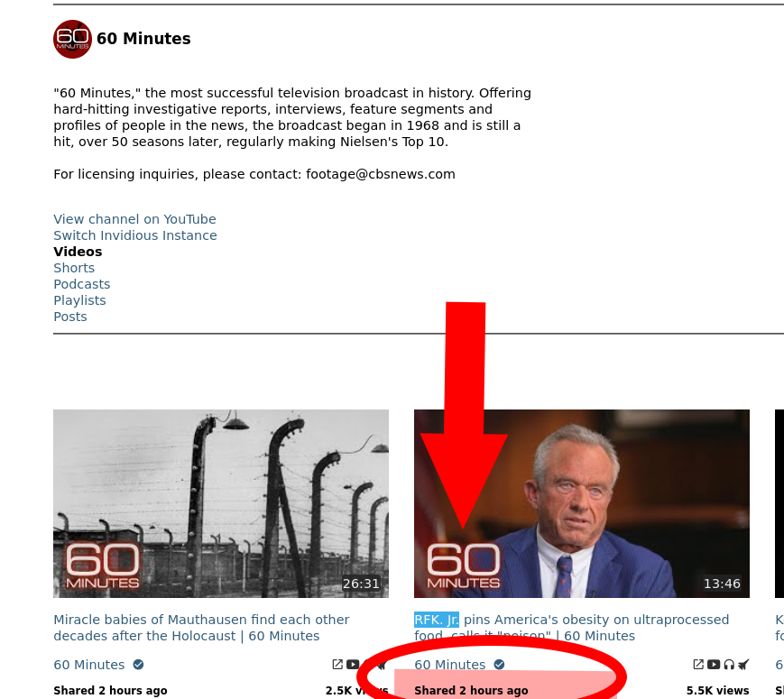Open RFK Jr. video external link icon
Viewport: 784px width, 699px height.
point(698,664)
